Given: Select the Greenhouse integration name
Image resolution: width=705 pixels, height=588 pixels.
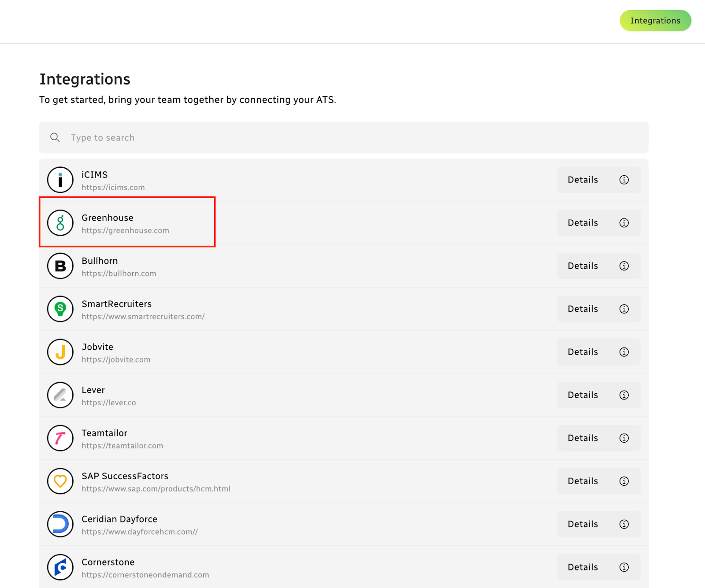Looking at the screenshot, I should pos(108,218).
